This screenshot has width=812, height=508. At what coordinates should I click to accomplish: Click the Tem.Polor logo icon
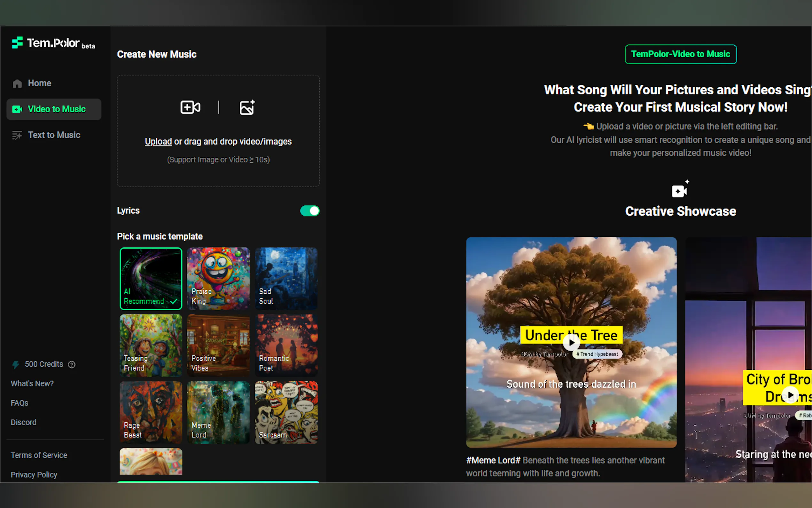(17, 43)
